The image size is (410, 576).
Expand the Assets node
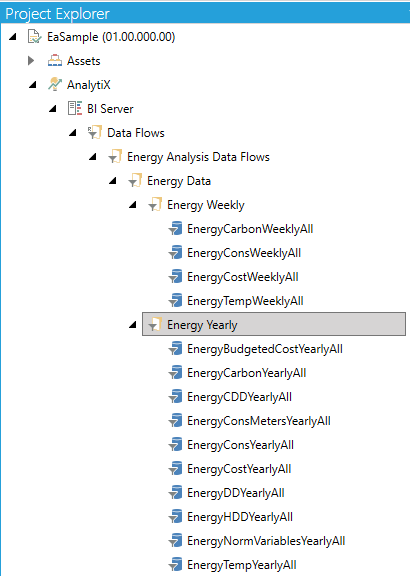tap(31, 61)
